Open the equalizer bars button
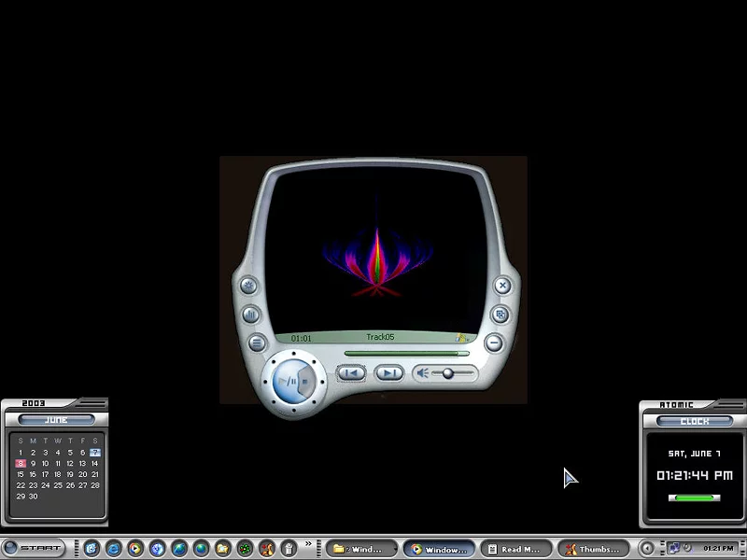Screen dimensions: 747x560 [250, 315]
